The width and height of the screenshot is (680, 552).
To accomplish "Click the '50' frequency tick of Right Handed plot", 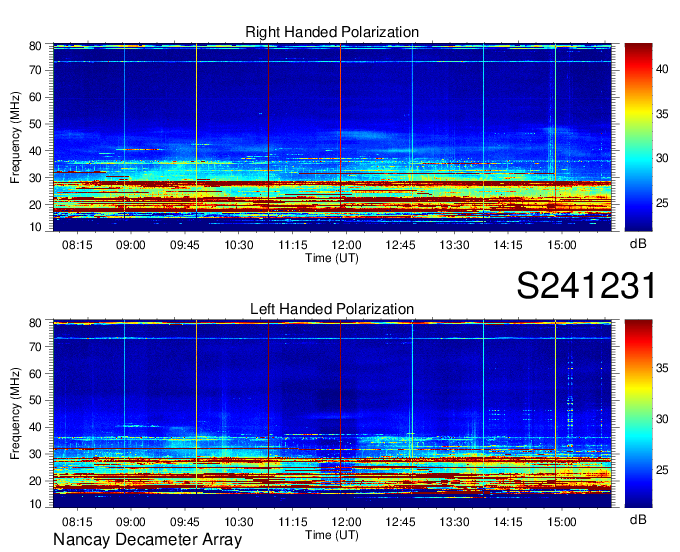I will [x=35, y=124].
